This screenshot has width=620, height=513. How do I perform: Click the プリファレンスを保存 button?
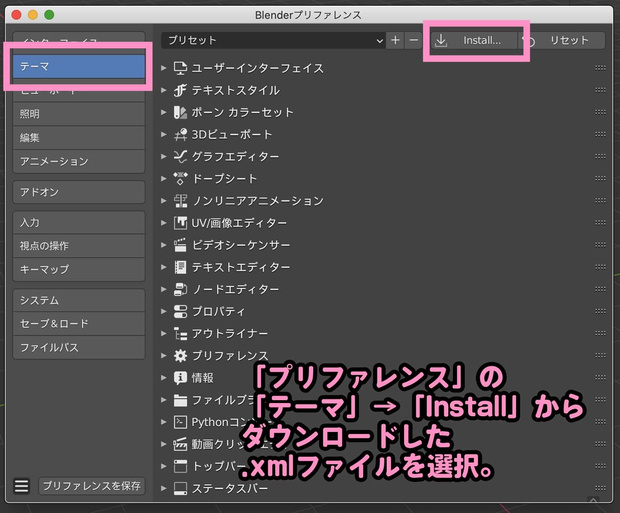92,486
